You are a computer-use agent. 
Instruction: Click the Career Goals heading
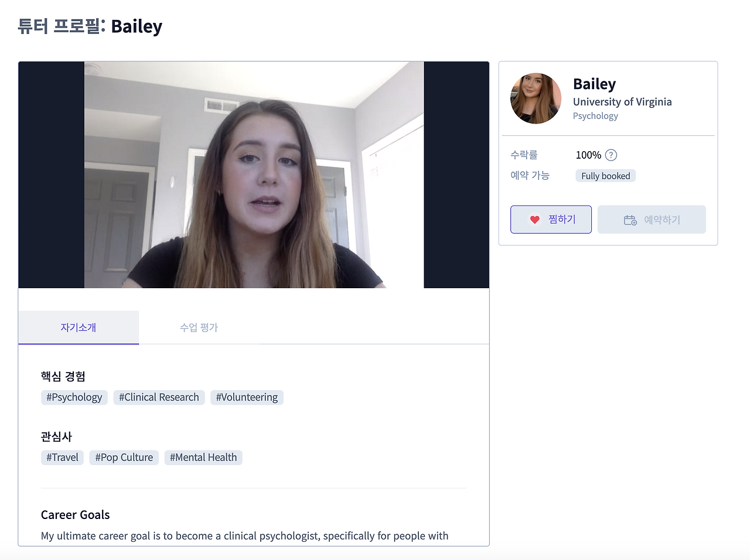coord(76,515)
